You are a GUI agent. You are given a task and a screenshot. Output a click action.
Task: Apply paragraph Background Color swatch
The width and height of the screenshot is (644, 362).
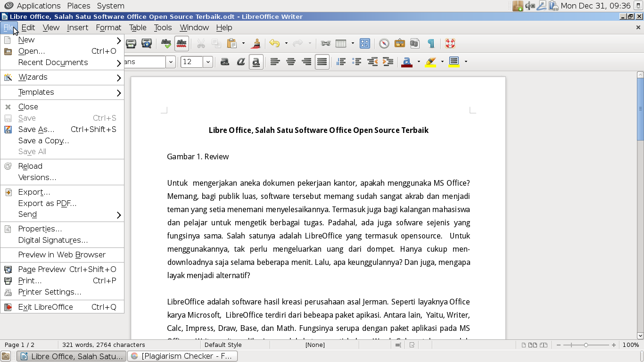click(454, 62)
